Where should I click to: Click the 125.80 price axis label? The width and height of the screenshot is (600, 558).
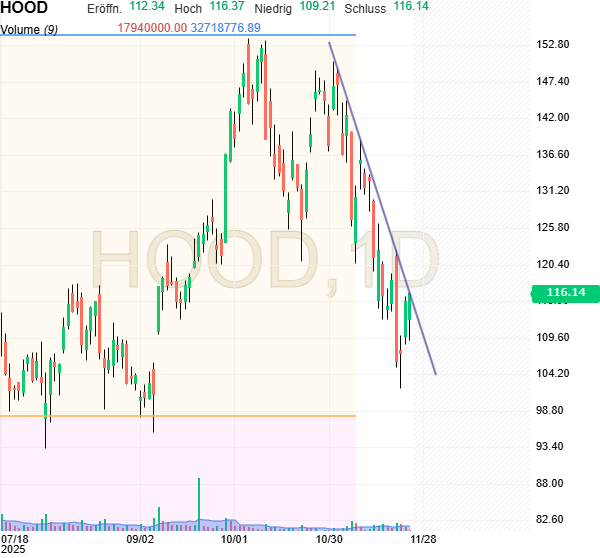[553, 227]
